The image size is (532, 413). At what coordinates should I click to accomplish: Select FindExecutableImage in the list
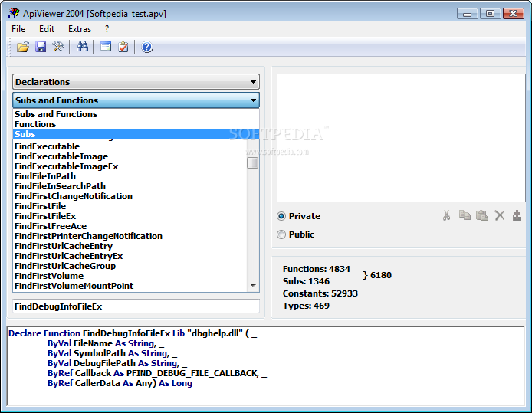[x=61, y=156]
